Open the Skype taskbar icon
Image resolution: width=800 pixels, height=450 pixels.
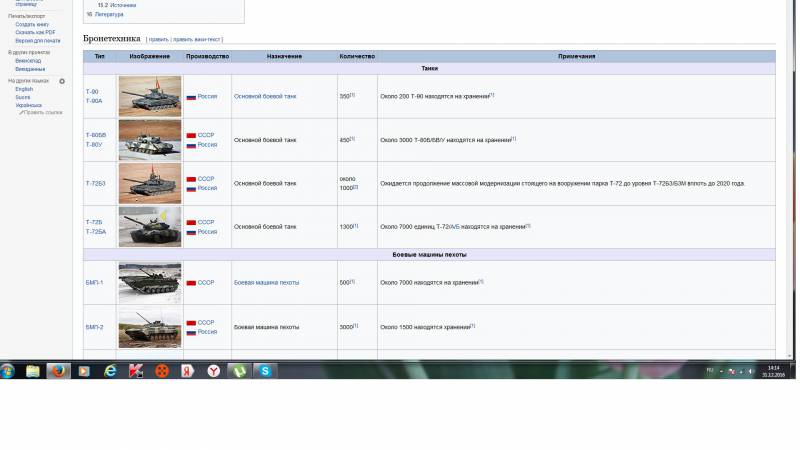(266, 370)
